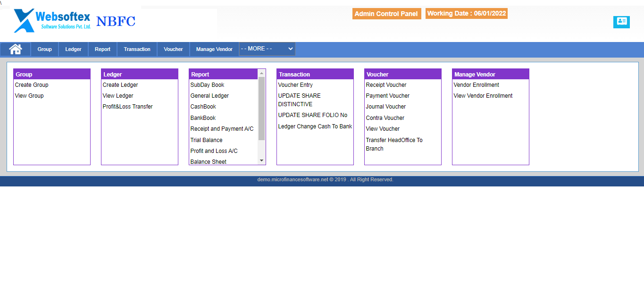Open the user profile card icon
Image resolution: width=644 pixels, height=295 pixels.
click(x=621, y=22)
